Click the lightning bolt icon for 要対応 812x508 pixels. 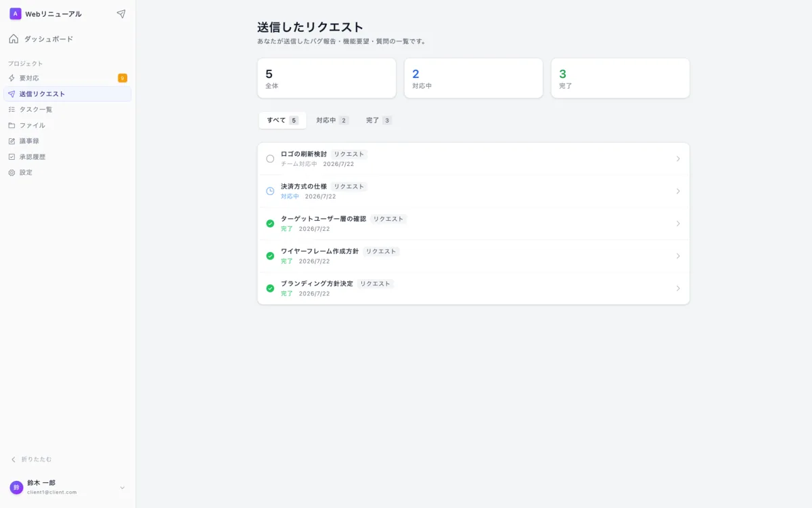point(12,78)
